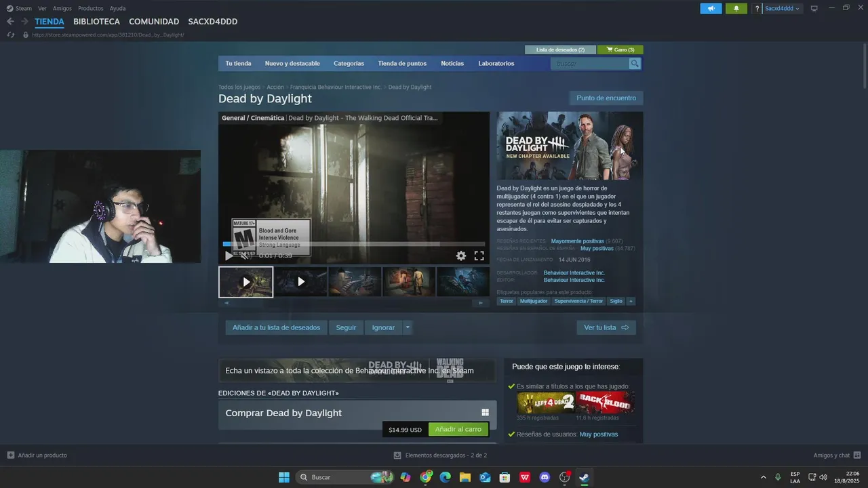The width and height of the screenshot is (868, 488).
Task: Click Todos los juegos breadcrumb
Action: pos(239,87)
